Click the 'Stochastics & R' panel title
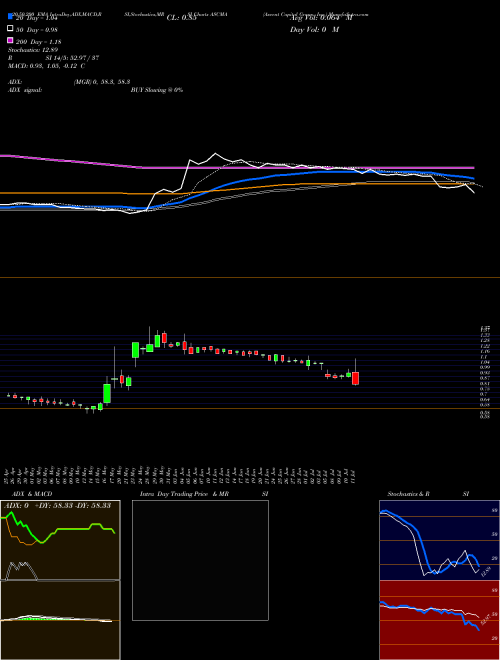 (408, 494)
